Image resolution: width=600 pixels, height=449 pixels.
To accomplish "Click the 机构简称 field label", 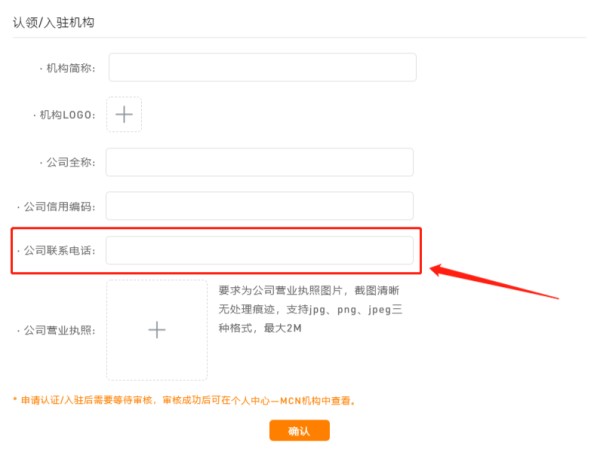I will pos(71,68).
